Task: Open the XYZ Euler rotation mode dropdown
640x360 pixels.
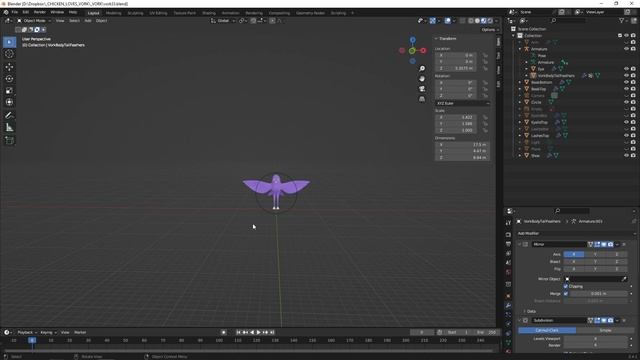Action: click(x=462, y=103)
